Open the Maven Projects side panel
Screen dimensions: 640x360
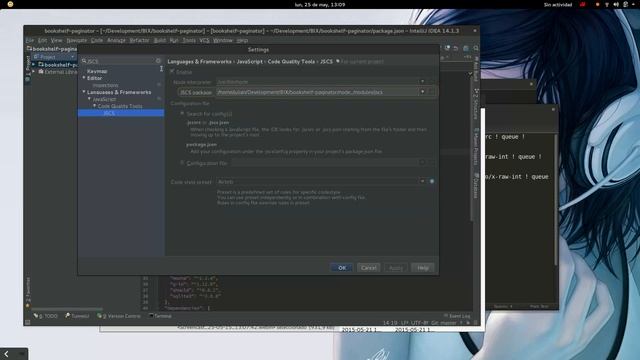[x=476, y=147]
